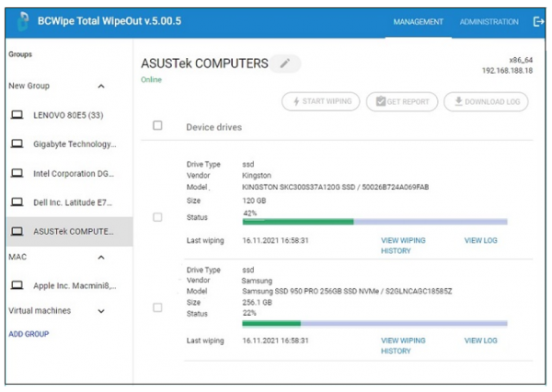Viewport: 552px width, 392px height.
Task: Click the New Group label
Action: (29, 86)
